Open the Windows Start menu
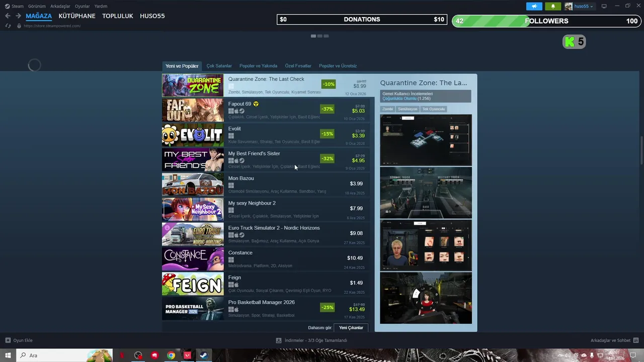This screenshot has width=644, height=362. tap(8, 355)
